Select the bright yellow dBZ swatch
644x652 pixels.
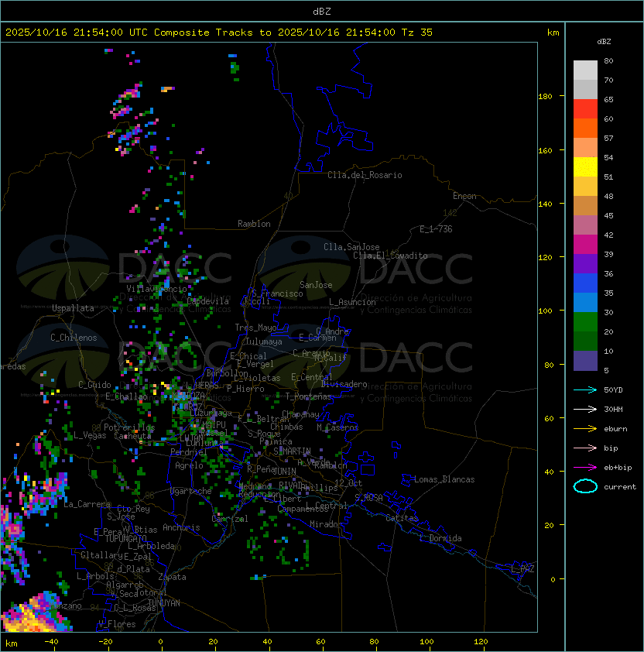[585, 166]
